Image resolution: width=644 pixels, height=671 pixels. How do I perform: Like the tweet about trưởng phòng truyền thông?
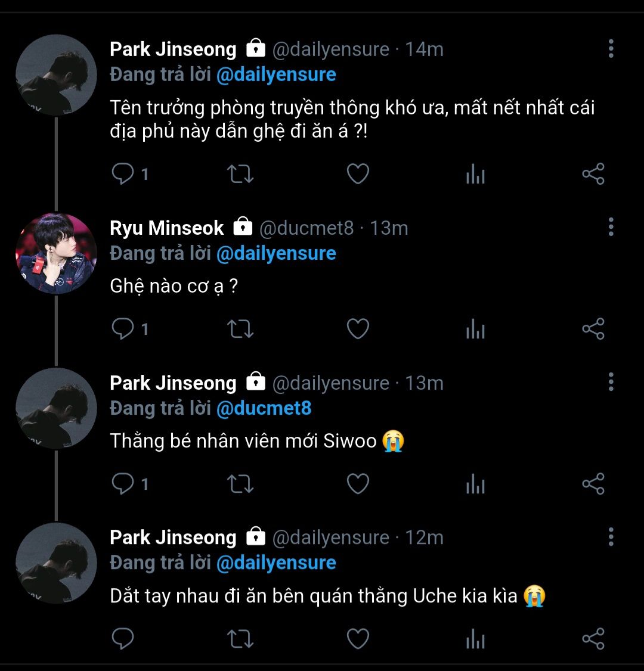pos(358,174)
